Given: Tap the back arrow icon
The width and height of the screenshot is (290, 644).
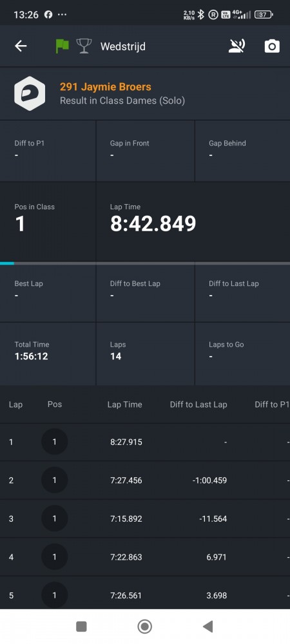Looking at the screenshot, I should [x=21, y=46].
